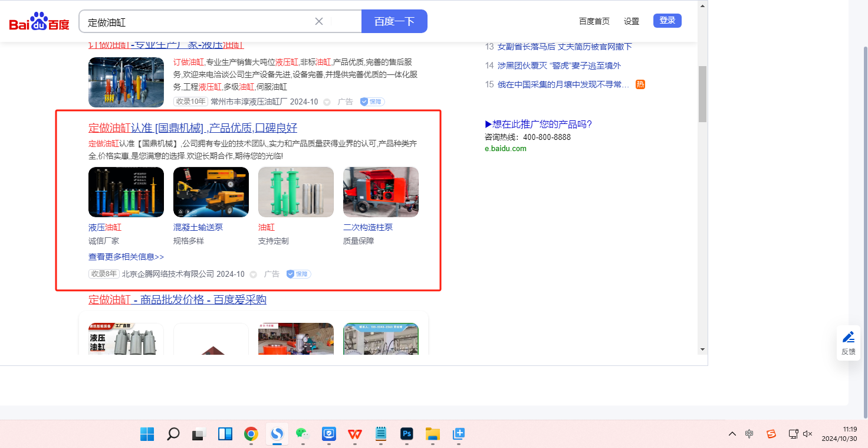Viewport: 868px width, 448px height.
Task: Open WPS Office from the taskbar
Action: coord(355,434)
